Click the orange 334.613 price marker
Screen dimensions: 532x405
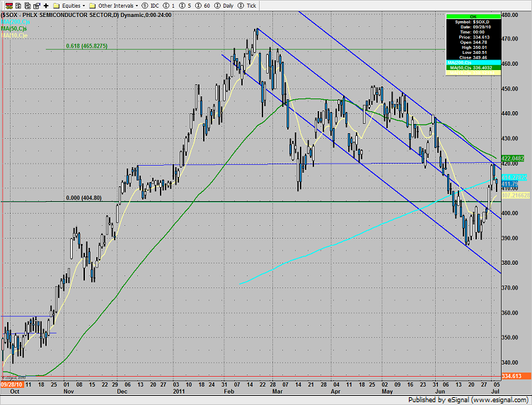click(516, 376)
